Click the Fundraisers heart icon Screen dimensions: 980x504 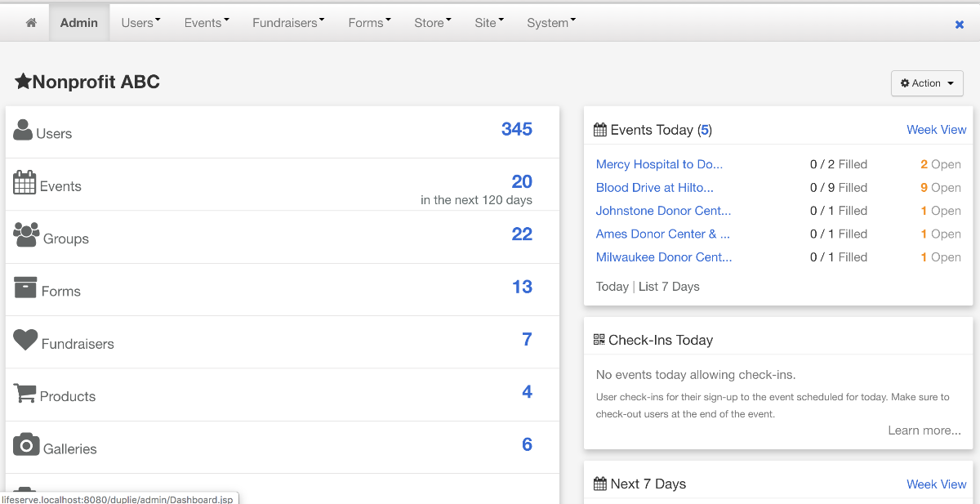coord(25,340)
